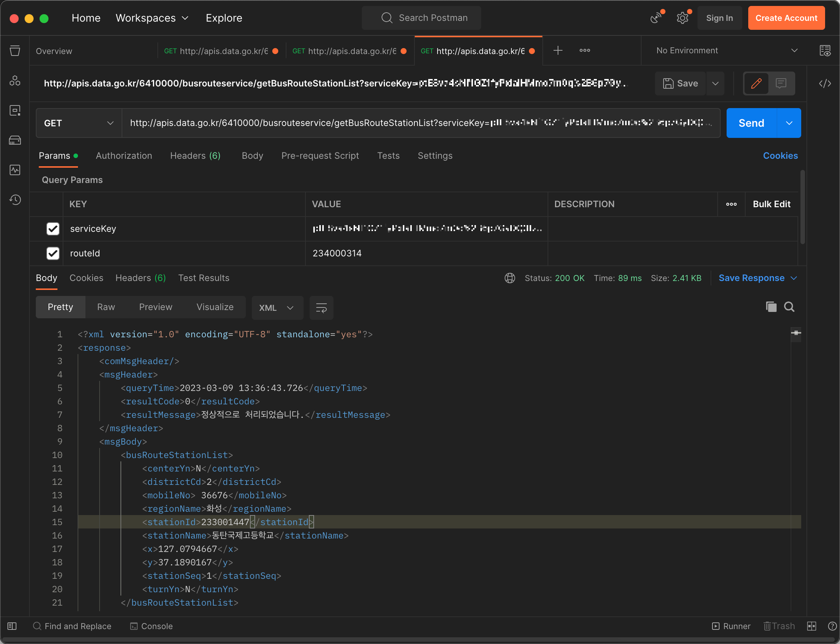Switch to the Authorization tab
Viewport: 840px width, 644px height.
click(124, 156)
